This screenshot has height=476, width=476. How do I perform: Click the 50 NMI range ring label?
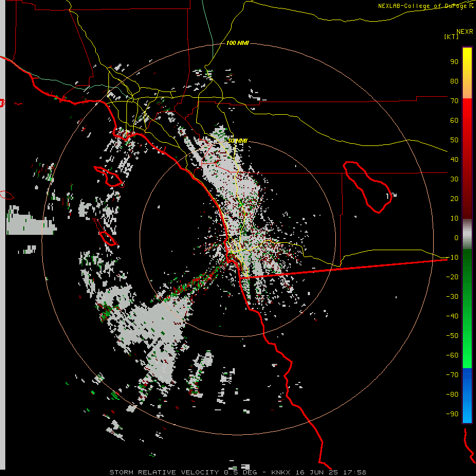237,141
